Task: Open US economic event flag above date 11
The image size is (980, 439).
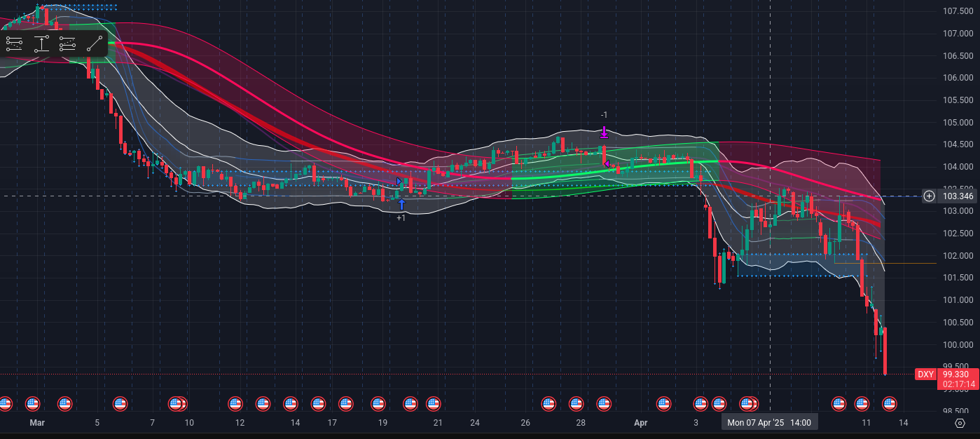Action: tap(862, 403)
